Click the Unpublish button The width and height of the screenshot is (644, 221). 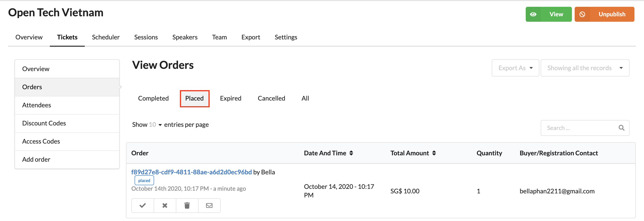pos(604,14)
